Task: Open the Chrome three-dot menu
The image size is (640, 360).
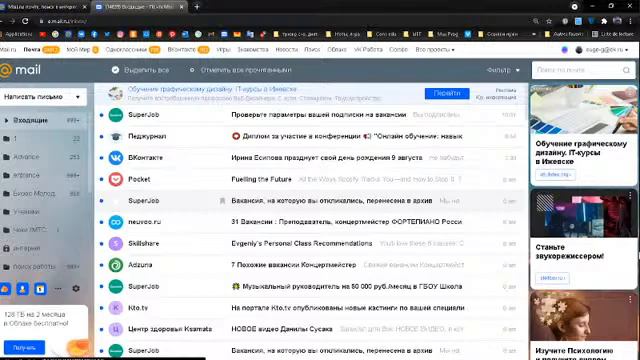Action: 630,21
